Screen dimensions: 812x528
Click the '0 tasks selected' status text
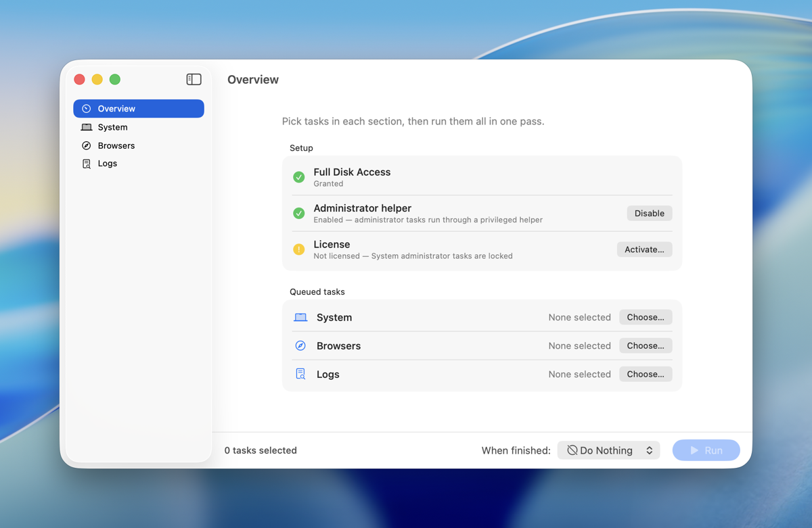261,450
